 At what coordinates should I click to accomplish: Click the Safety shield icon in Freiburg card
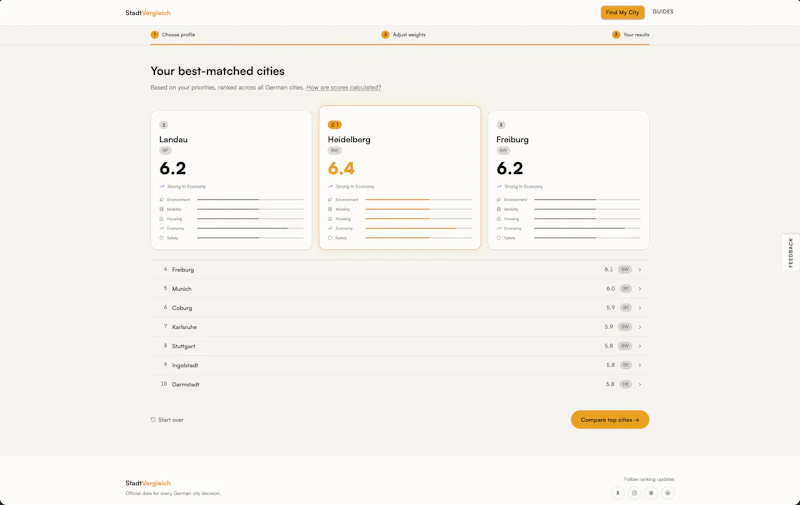(x=499, y=238)
